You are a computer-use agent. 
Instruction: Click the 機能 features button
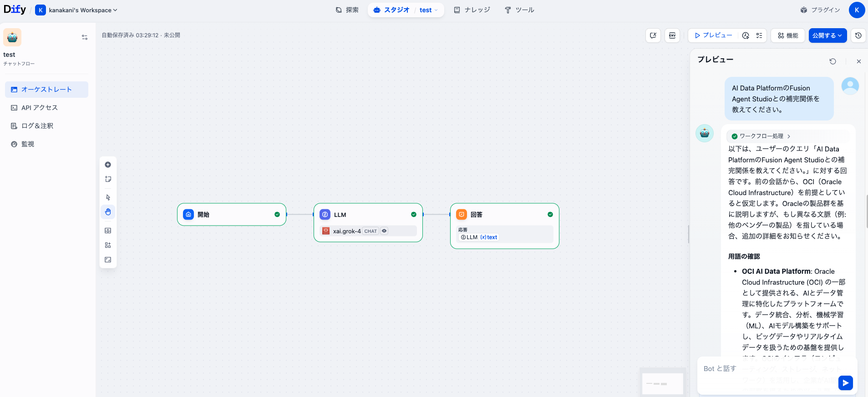tap(788, 35)
